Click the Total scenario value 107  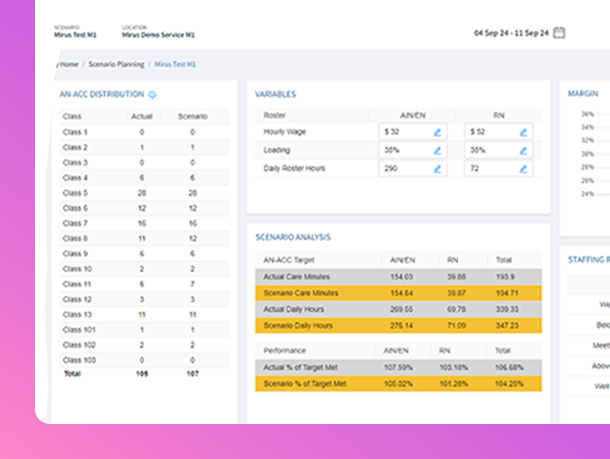click(193, 374)
